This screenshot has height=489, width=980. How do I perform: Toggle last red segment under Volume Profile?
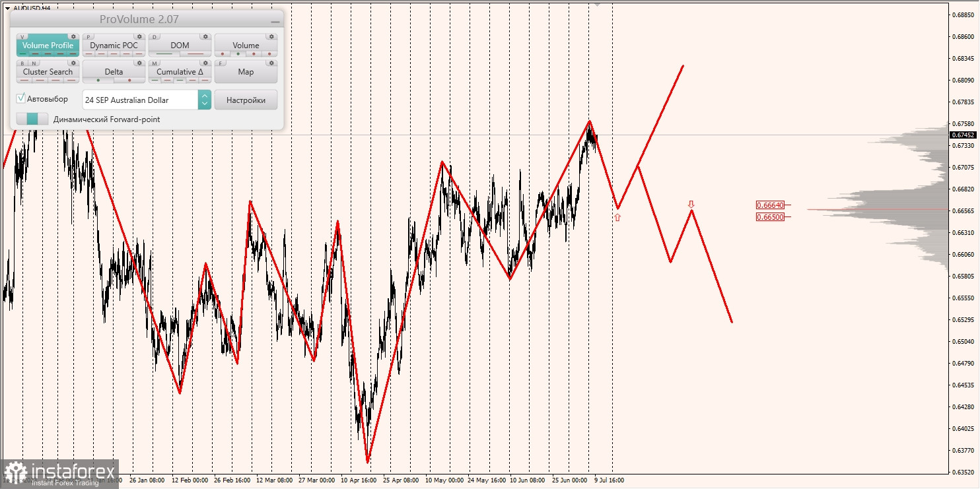pyautogui.click(x=73, y=54)
